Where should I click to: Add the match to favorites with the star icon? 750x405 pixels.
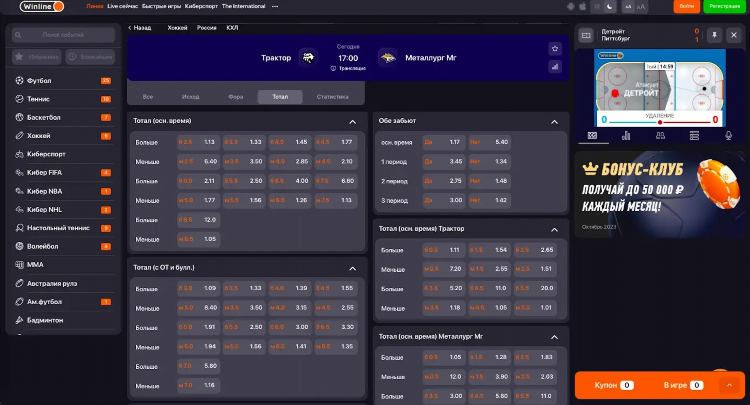click(x=555, y=49)
